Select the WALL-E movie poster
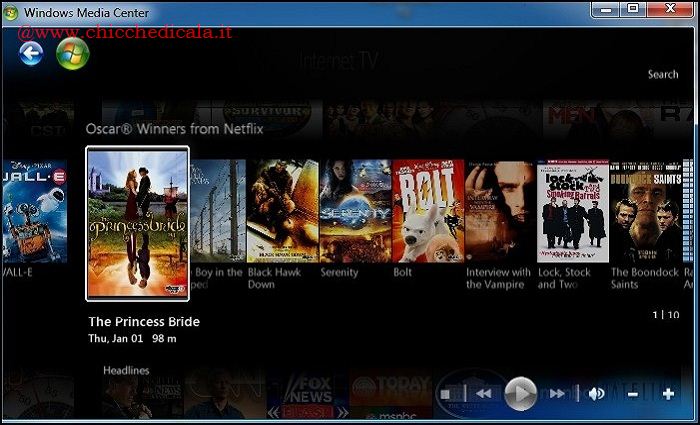The height and width of the screenshot is (425, 700). [33, 212]
